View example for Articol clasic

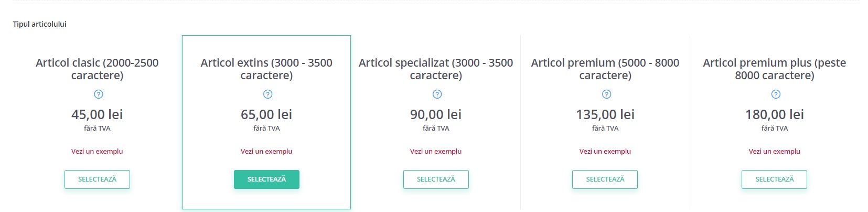tap(97, 151)
